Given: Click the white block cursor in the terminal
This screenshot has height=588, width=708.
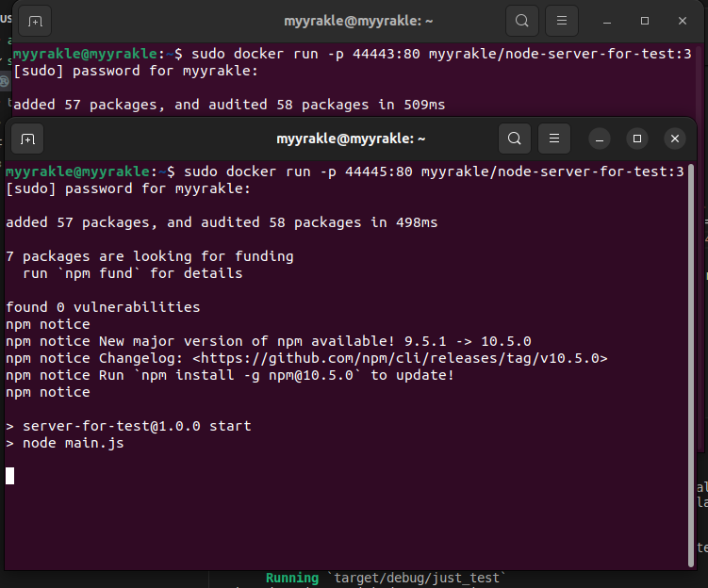Looking at the screenshot, I should (x=10, y=476).
